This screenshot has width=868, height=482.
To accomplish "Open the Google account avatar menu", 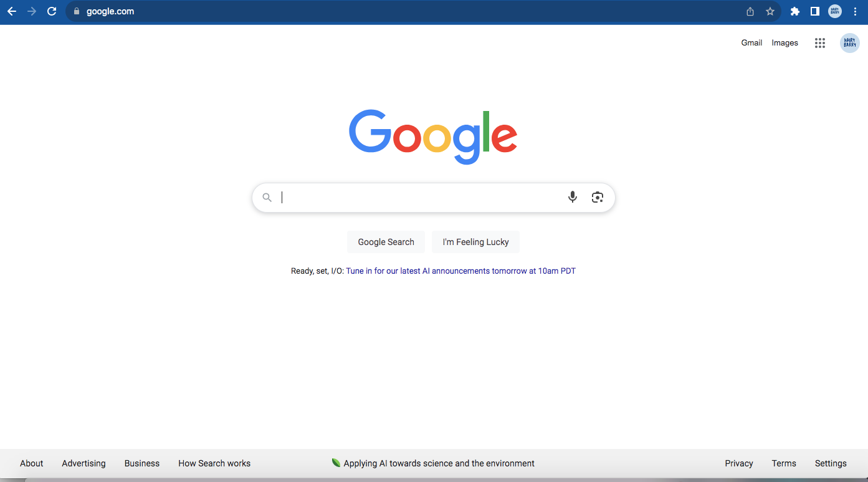I will tap(850, 43).
